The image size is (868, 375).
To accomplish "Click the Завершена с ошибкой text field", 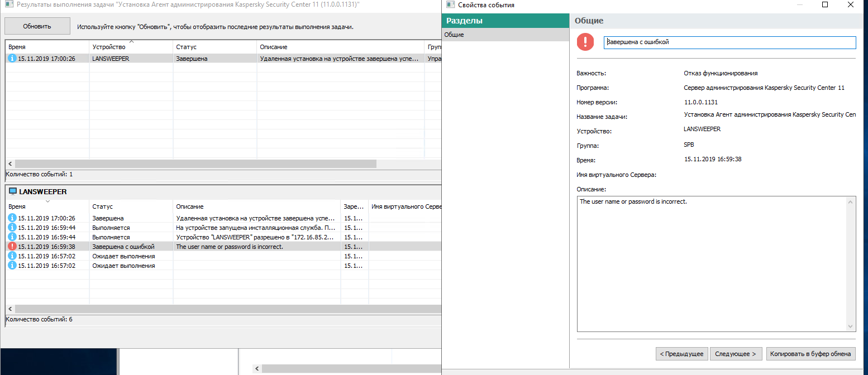I will click(729, 42).
